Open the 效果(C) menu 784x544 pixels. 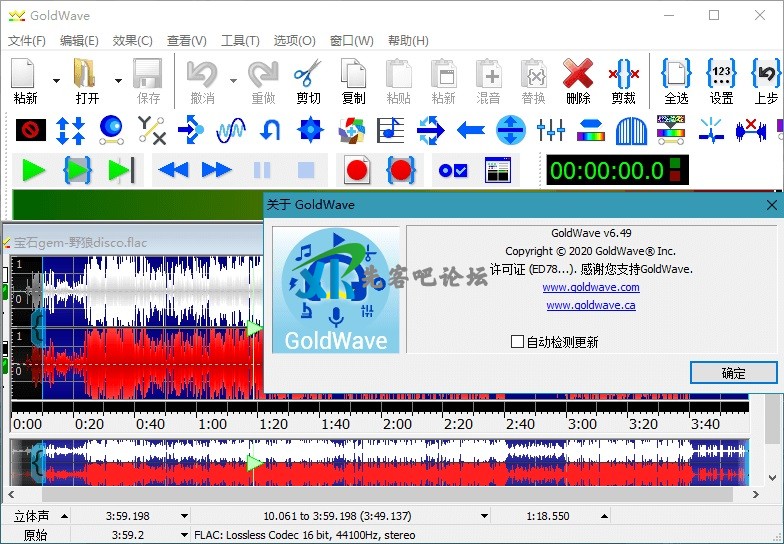132,41
